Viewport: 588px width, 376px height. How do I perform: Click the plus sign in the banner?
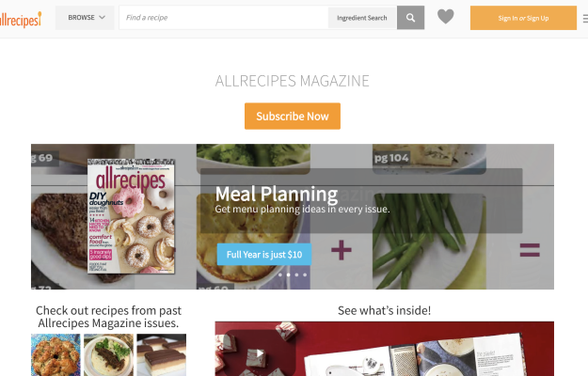coord(342,250)
